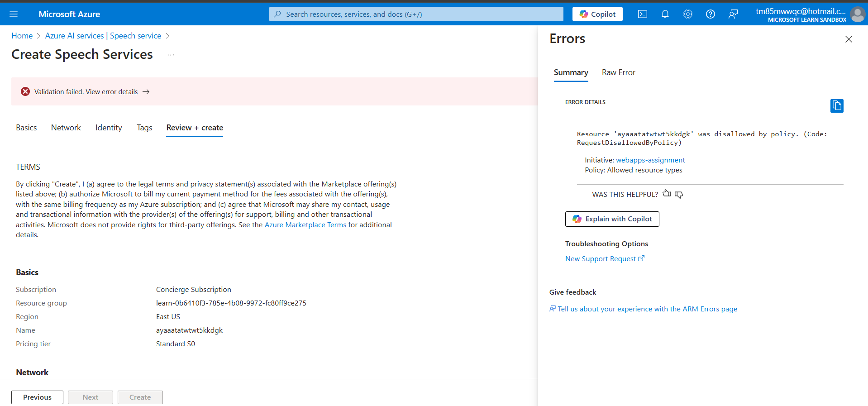
Task: Select the resource name ayaaatatwtwt5kkdgk value
Action: tap(189, 330)
